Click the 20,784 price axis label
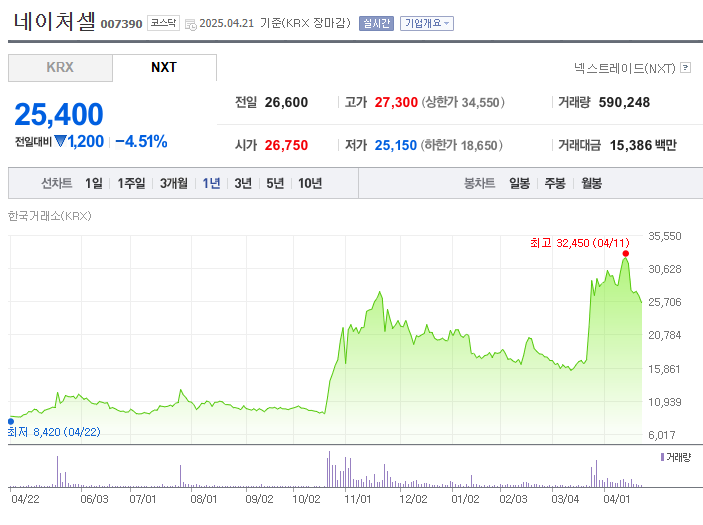 pos(664,335)
